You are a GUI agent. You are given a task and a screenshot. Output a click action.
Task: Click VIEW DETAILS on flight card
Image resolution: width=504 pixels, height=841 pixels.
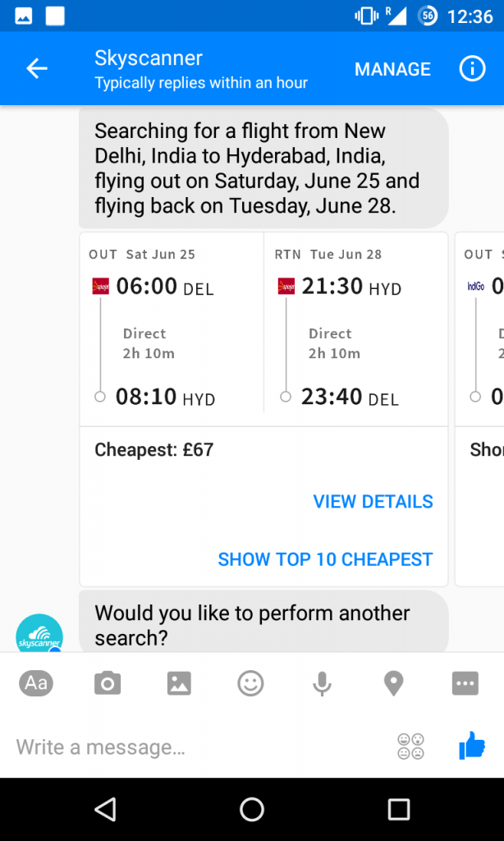tap(373, 502)
